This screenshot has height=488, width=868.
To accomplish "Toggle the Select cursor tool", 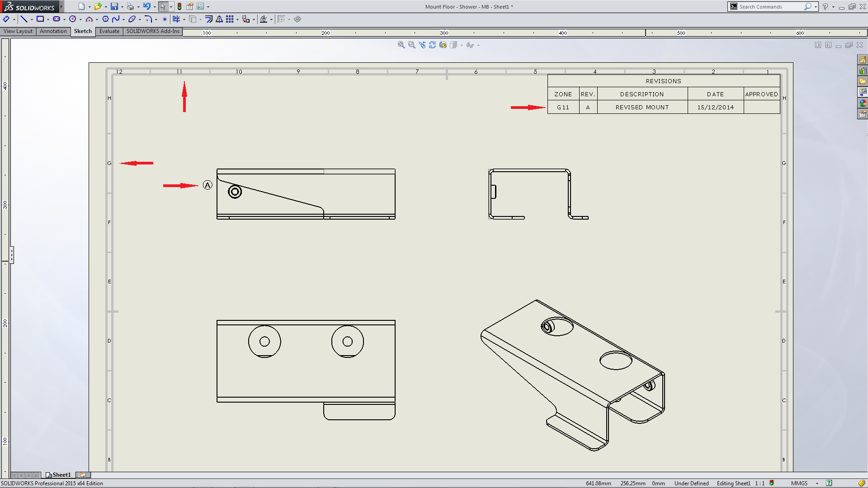I will tap(163, 6).
